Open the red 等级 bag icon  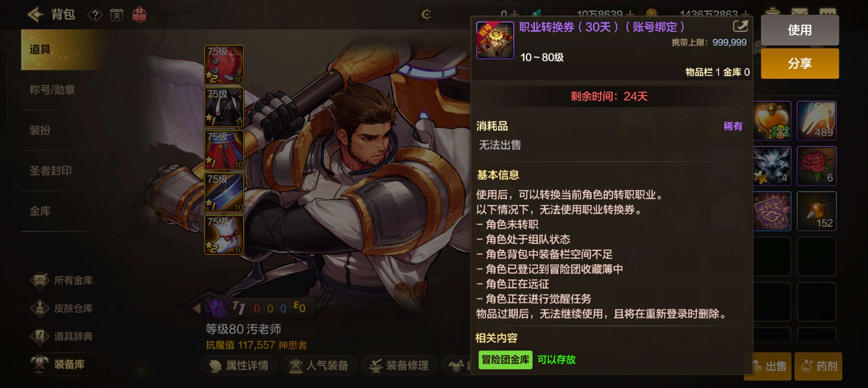click(x=139, y=15)
